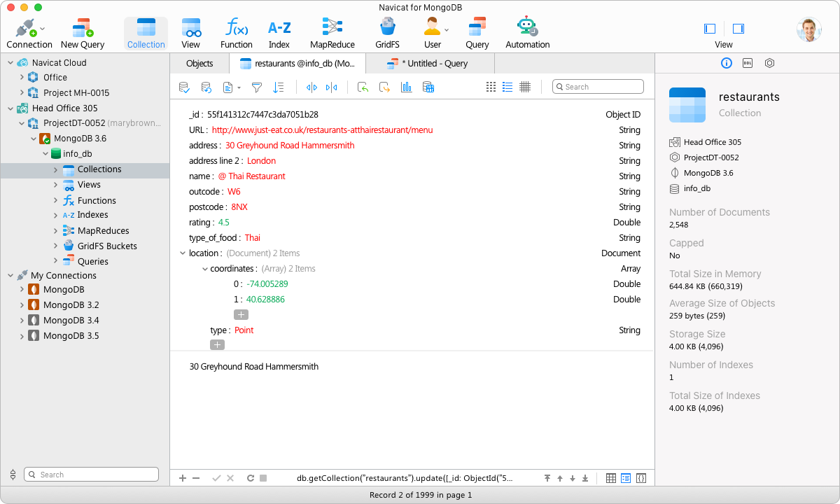This screenshot has height=504, width=840.
Task: Jump to the last record arrow
Action: pos(585,478)
